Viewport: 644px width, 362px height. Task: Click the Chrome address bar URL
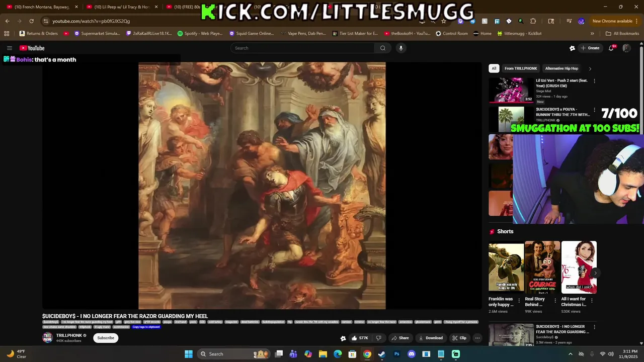(x=91, y=21)
